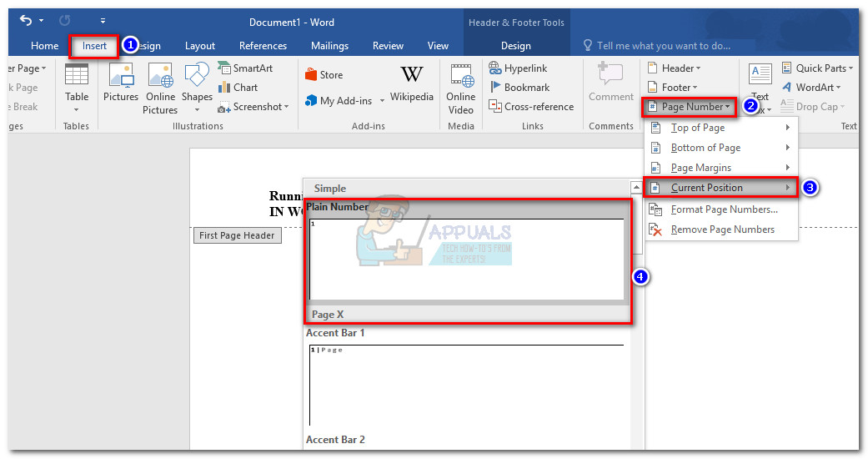Open the Insert ribbon tab
This screenshot has width=868, height=459.
(95, 46)
